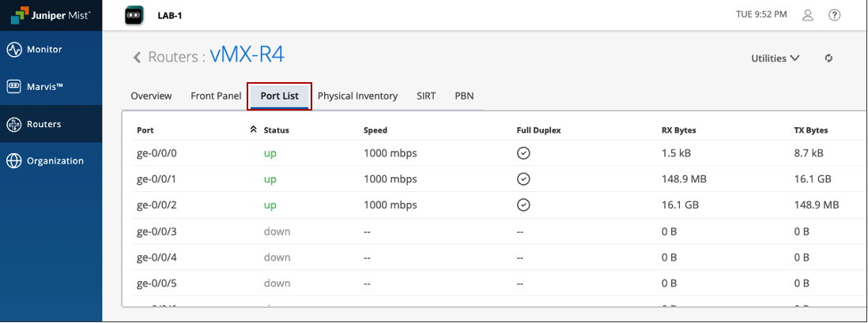
Task: Click full duplex checkmark for ge-0/0/2
Action: tap(523, 205)
